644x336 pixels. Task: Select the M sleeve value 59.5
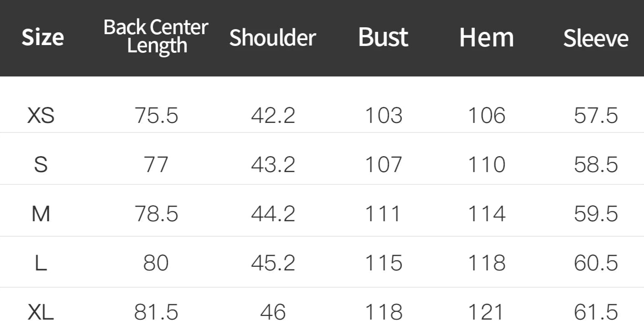[x=596, y=214]
